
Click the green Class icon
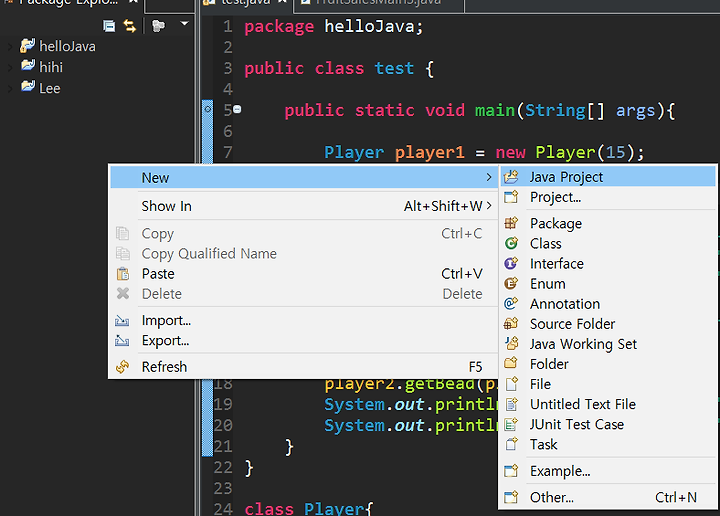click(x=511, y=243)
